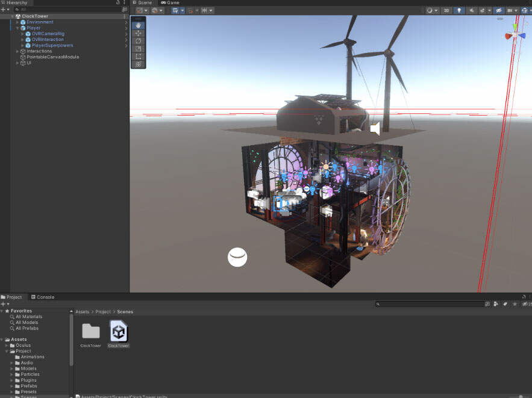
Task: Click Assets in the breadcrumb path
Action: click(x=82, y=312)
